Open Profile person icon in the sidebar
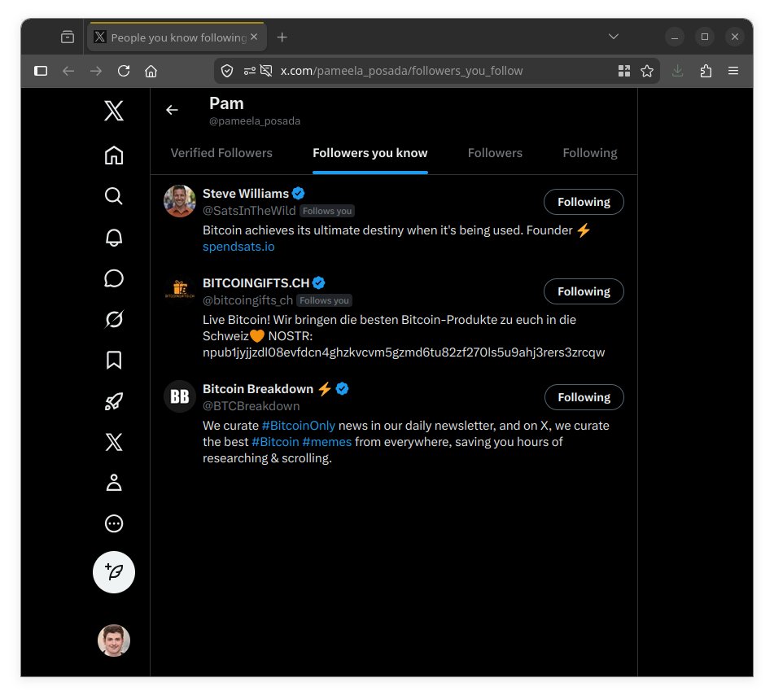774x700 pixels. (x=113, y=483)
